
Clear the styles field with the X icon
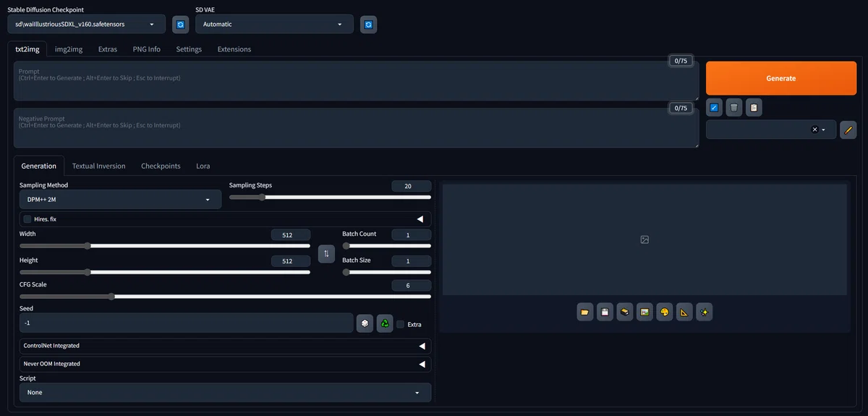coord(814,130)
